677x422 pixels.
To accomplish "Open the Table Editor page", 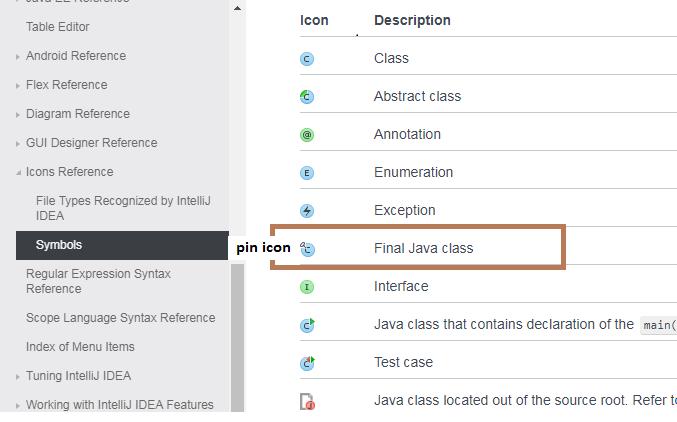I will pyautogui.click(x=57, y=27).
